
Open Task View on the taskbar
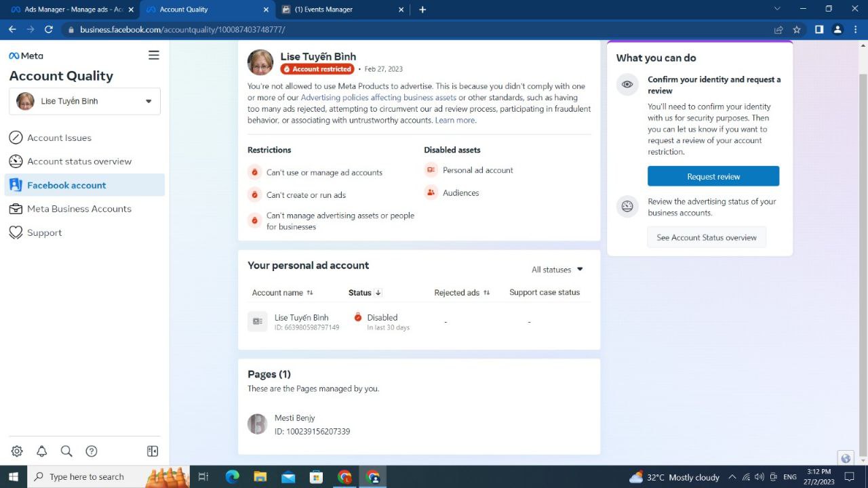(x=203, y=476)
